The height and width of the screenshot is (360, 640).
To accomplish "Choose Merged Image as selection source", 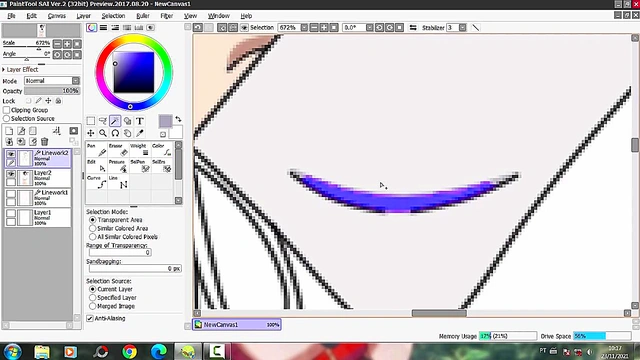I will tap(93, 306).
